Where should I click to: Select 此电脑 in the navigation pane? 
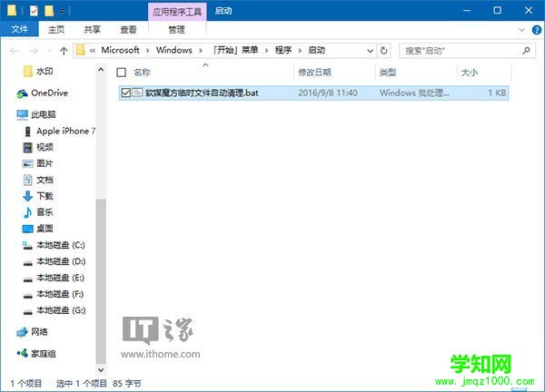click(x=36, y=114)
